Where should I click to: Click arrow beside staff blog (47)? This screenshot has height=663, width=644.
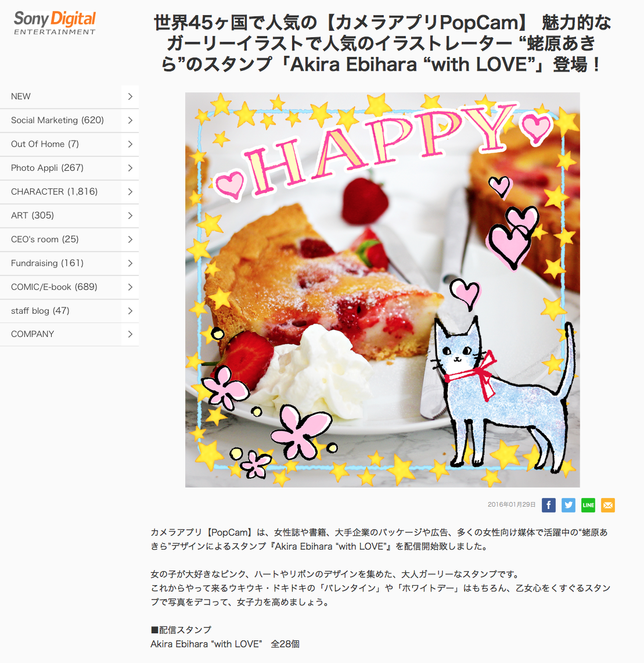tap(130, 311)
